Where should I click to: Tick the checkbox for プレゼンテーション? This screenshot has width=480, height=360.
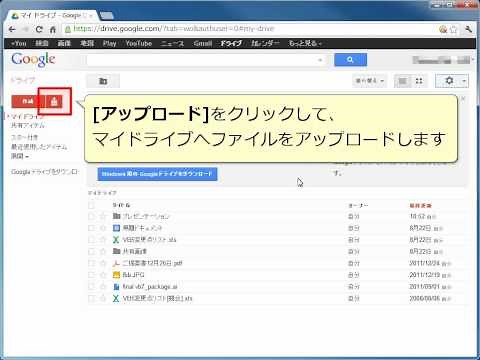coord(91,216)
